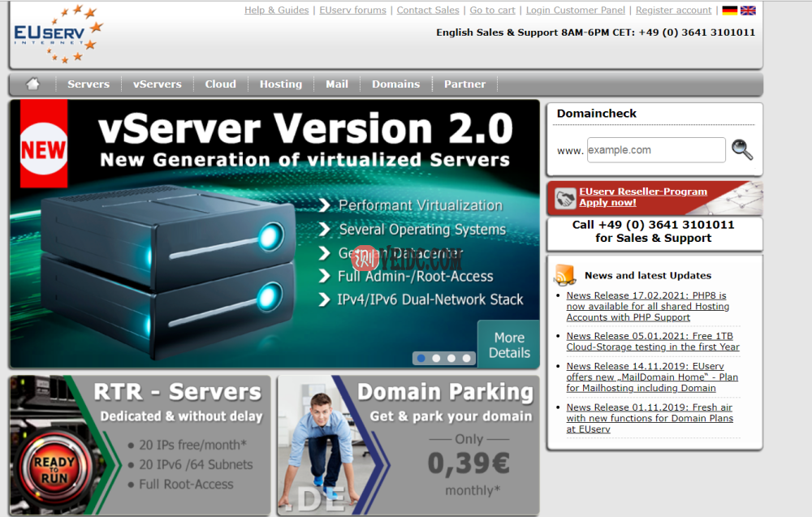Select the second carousel dot on the banner
This screenshot has width=812, height=517.
click(436, 357)
